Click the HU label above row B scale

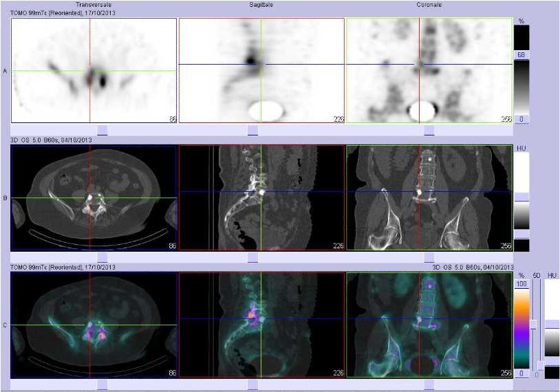521,148
